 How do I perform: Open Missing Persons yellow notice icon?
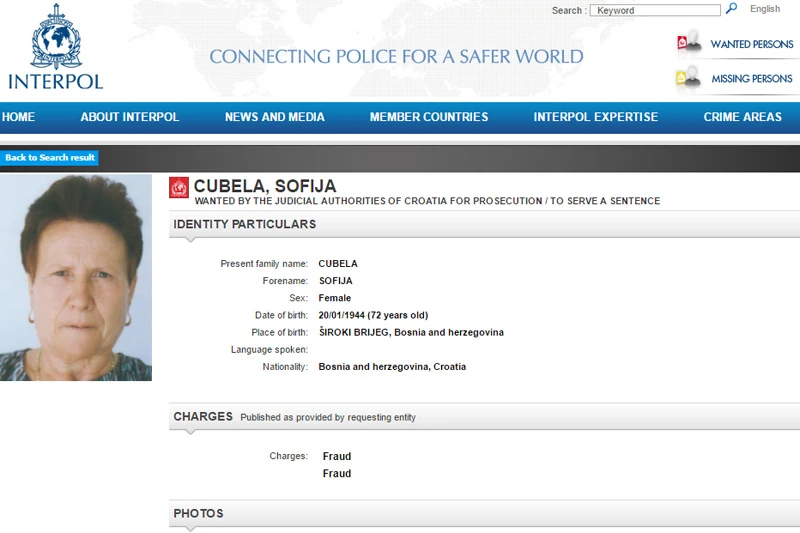click(688, 77)
